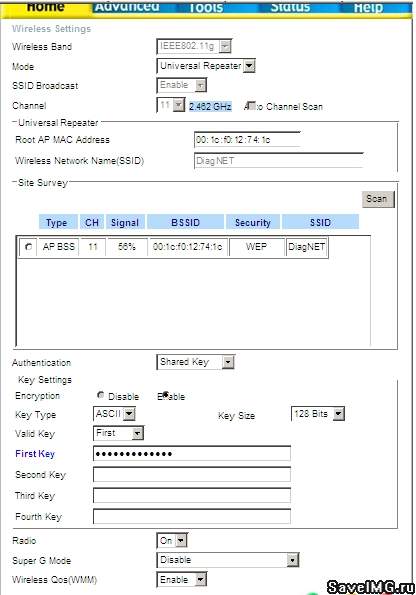Image resolution: width=416 pixels, height=595 pixels.
Task: Open the Tools tab
Action: point(206,7)
